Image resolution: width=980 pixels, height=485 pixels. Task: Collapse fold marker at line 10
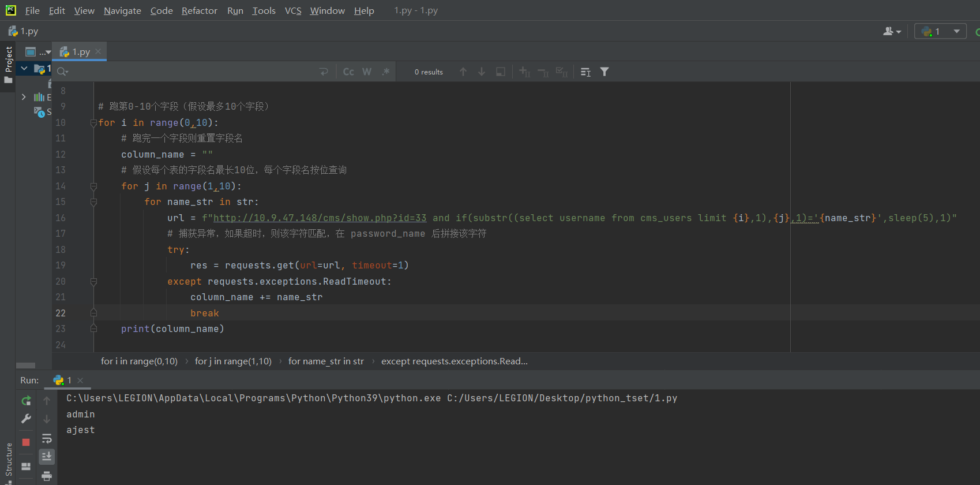[93, 123]
